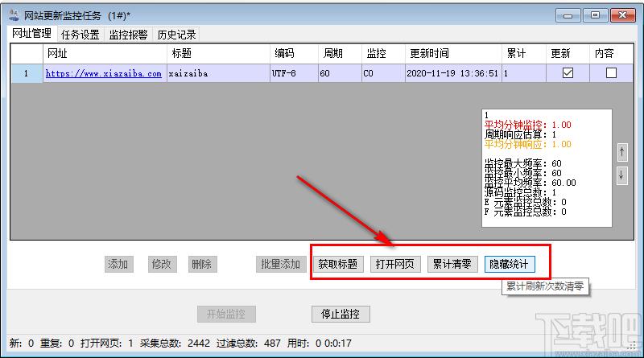Click the 隐藏统计 button
This screenshot has height=358, width=644.
(x=510, y=264)
